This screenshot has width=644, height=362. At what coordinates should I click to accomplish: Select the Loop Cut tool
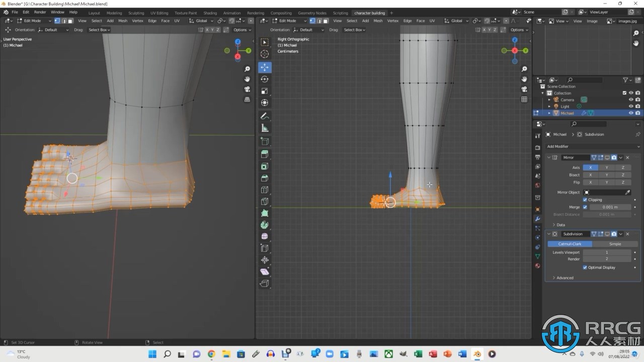[x=265, y=190]
